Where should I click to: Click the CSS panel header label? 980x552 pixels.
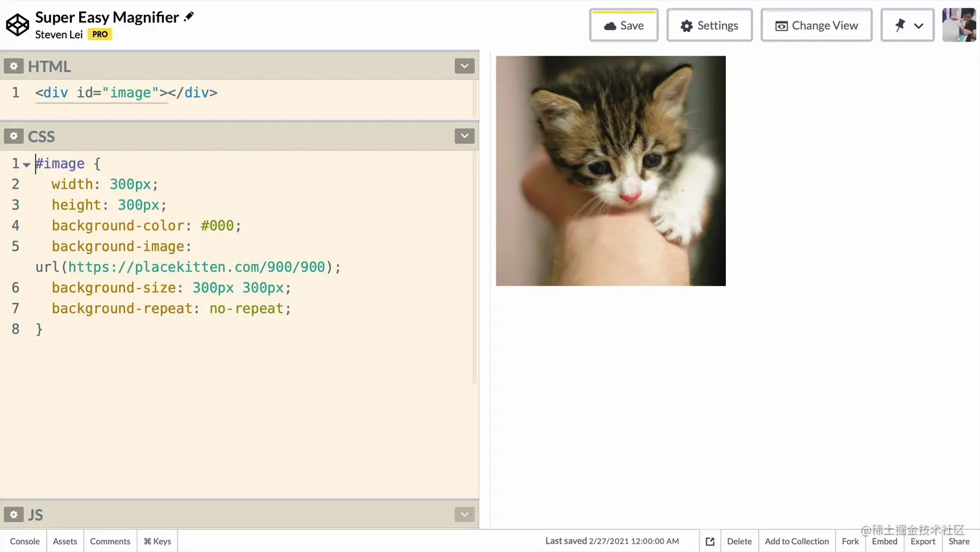click(41, 136)
